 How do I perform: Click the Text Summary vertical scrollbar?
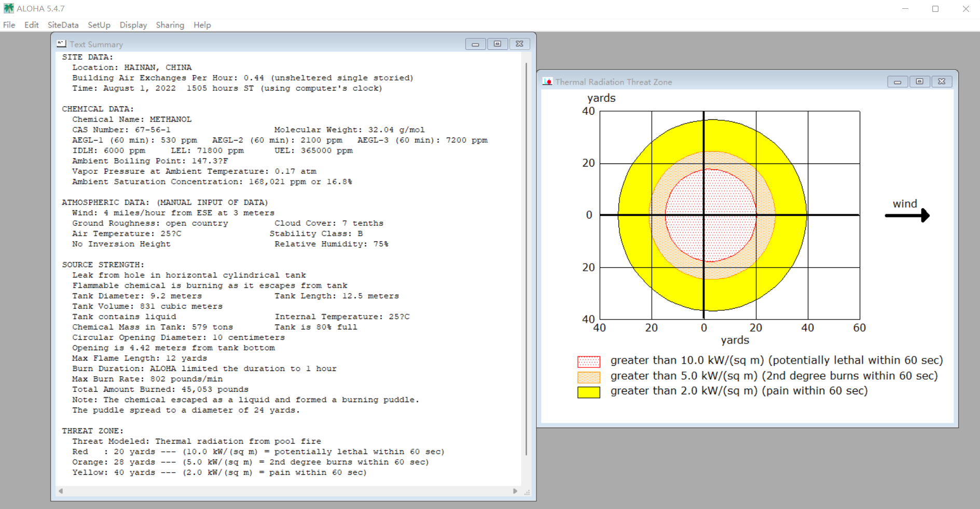527,259
